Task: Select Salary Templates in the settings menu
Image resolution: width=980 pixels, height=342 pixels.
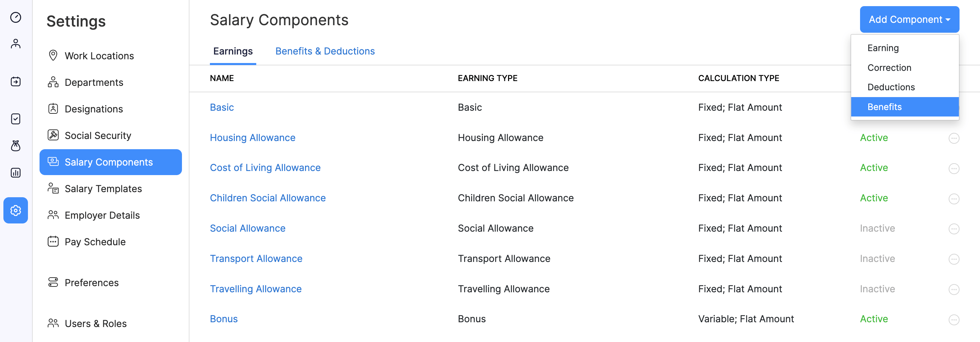Action: (103, 188)
